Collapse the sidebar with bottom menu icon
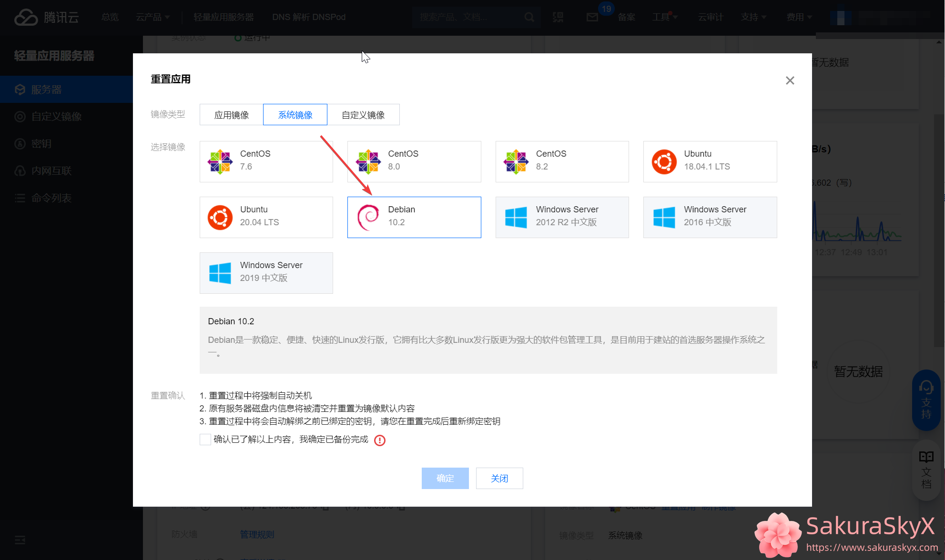The image size is (945, 560). [20, 540]
